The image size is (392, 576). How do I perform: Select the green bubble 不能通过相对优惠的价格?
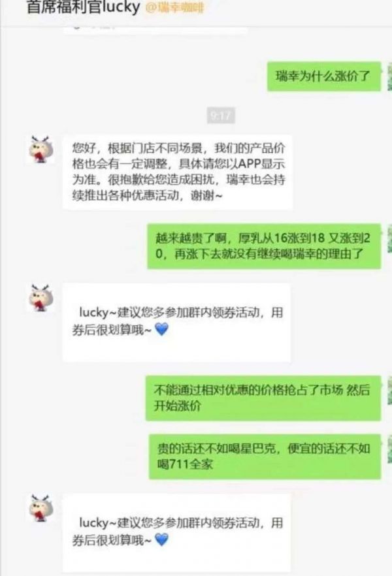click(263, 398)
